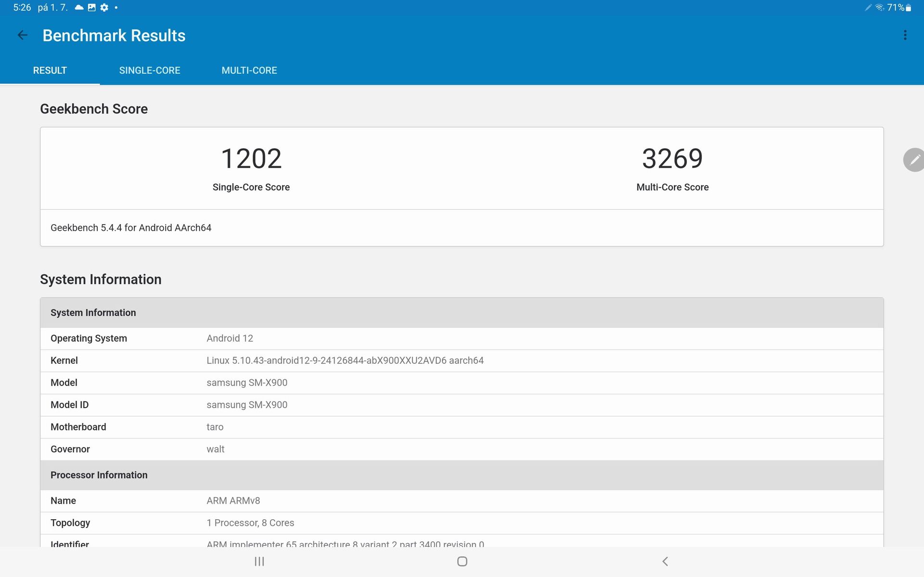Tap the navigation back chevron icon
The image size is (924, 577).
point(665,561)
